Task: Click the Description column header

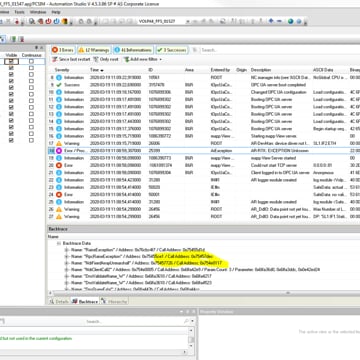Action: pos(261,70)
